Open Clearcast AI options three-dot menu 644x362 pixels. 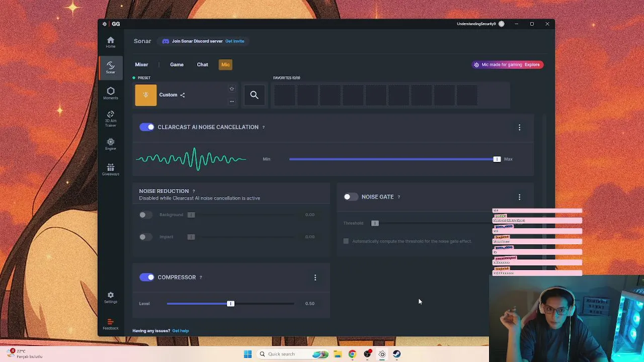point(519,128)
